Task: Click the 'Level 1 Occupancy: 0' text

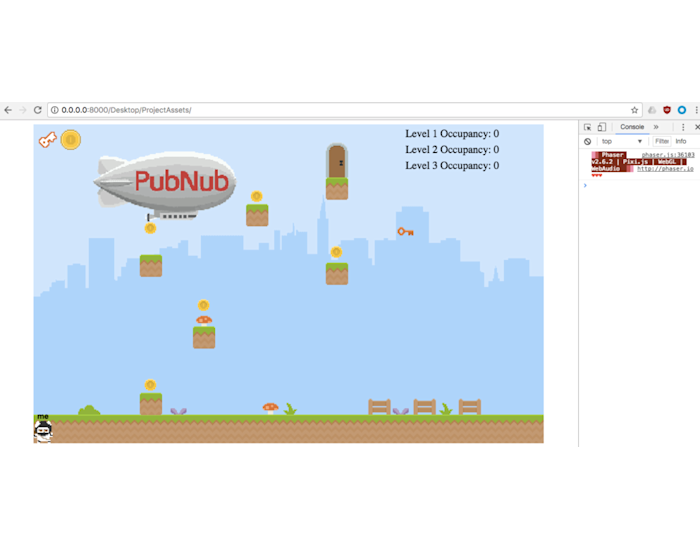Action: click(452, 133)
